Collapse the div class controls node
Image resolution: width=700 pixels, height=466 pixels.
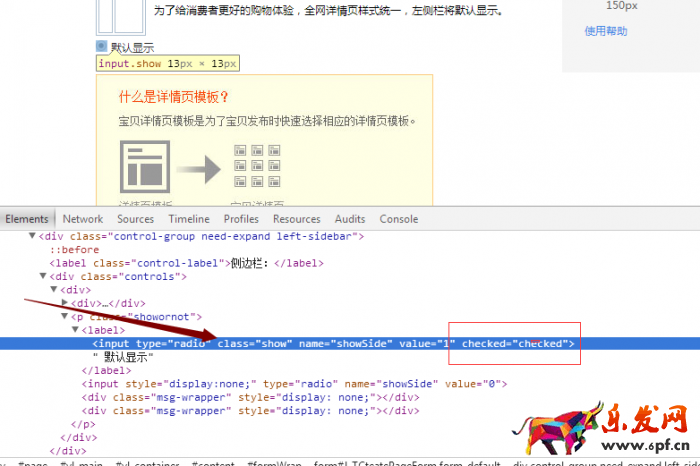point(43,276)
